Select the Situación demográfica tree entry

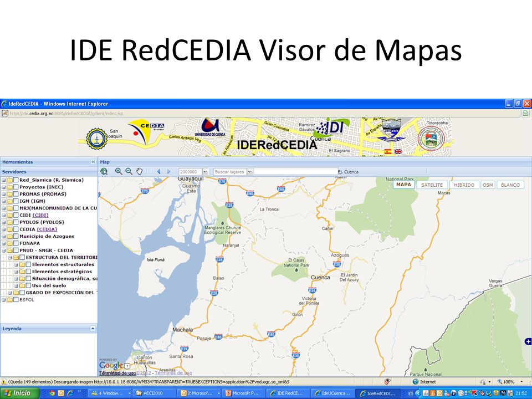pos(64,279)
